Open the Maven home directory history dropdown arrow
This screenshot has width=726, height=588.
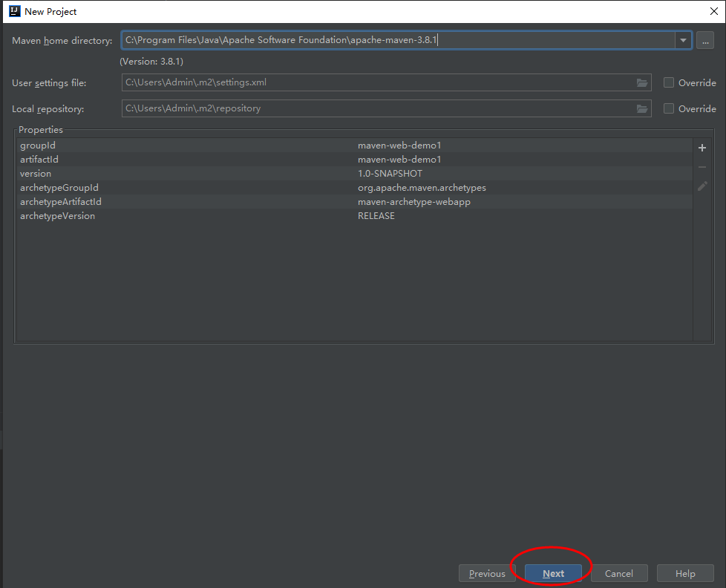682,40
